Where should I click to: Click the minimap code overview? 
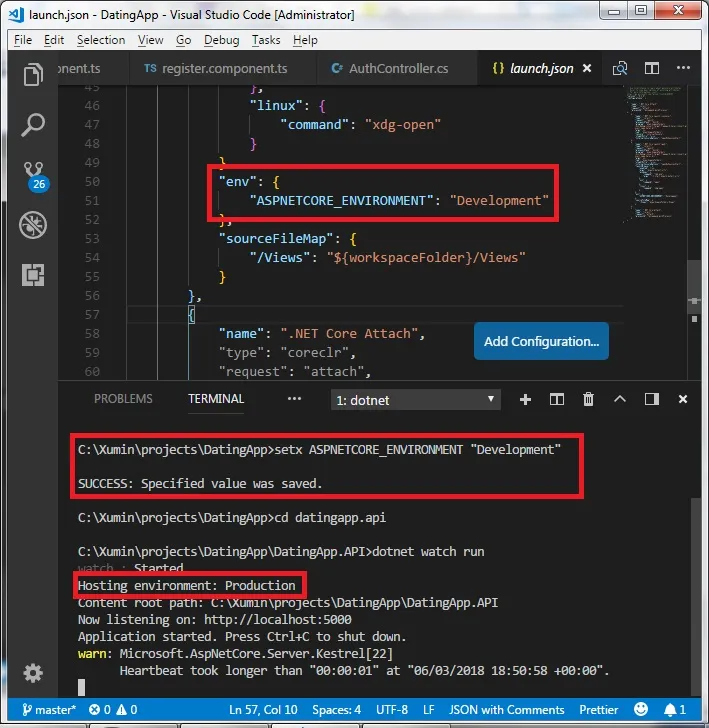tap(654, 153)
